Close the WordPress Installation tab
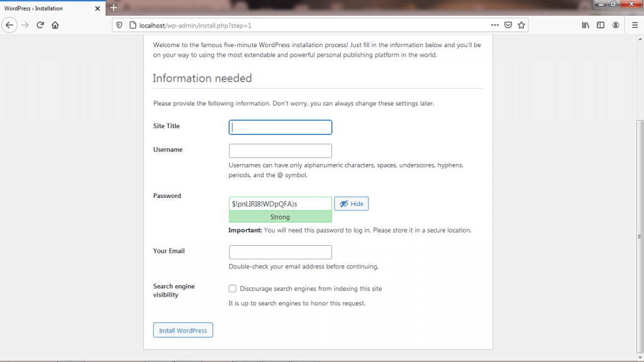 pyautogui.click(x=97, y=8)
